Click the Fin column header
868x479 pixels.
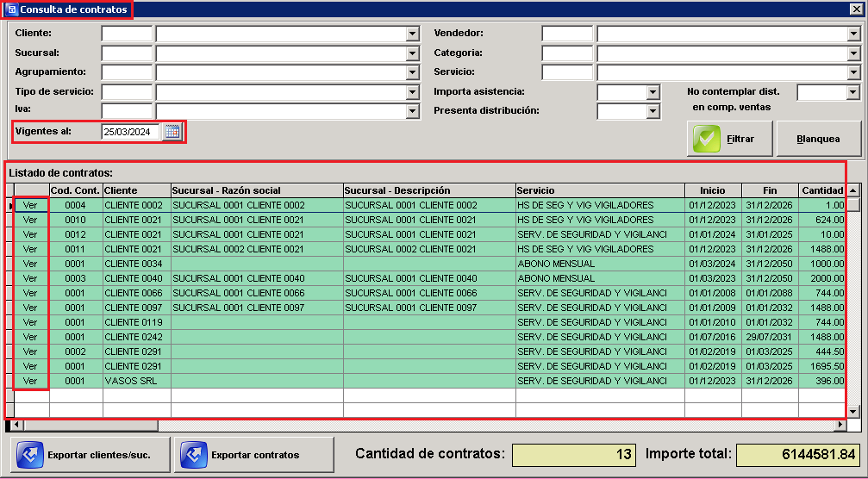(770, 191)
